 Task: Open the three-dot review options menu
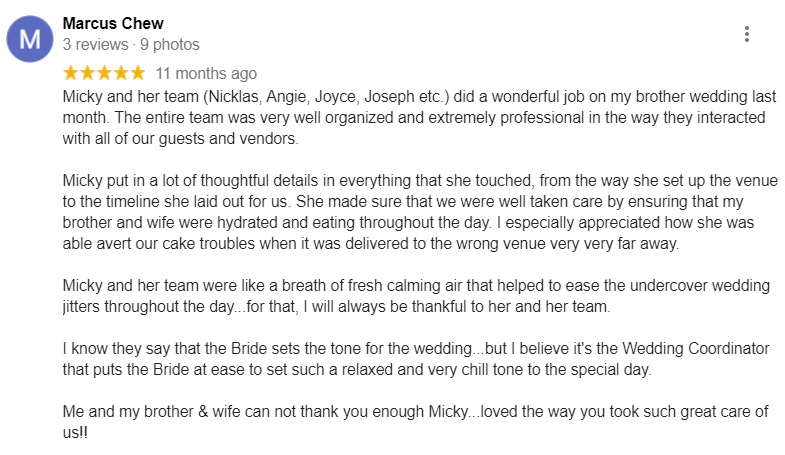tap(746, 34)
